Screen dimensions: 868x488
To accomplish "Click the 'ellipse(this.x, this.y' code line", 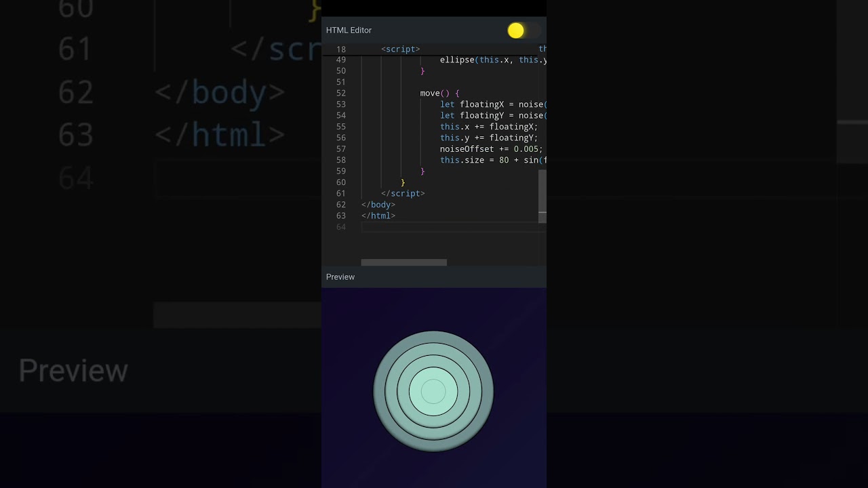I will (x=493, y=60).
